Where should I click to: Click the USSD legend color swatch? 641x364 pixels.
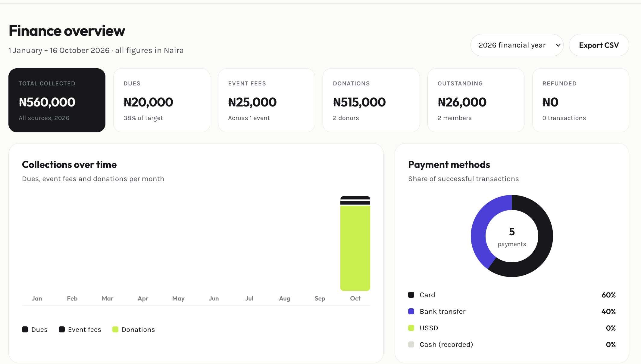tap(411, 328)
